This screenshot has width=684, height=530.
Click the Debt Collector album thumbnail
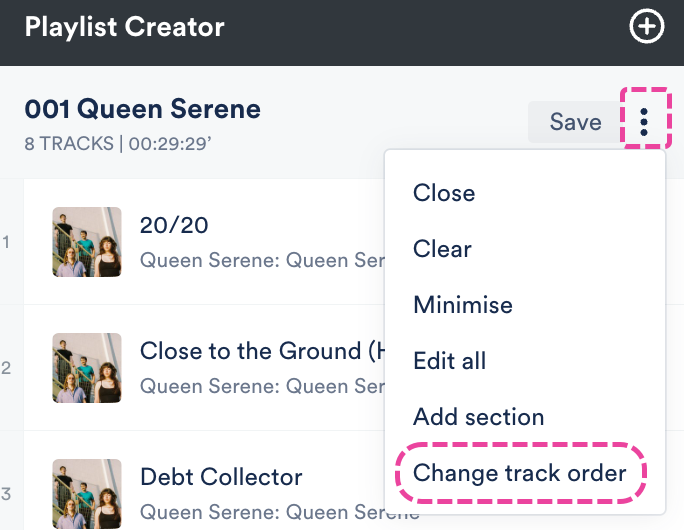(x=87, y=494)
